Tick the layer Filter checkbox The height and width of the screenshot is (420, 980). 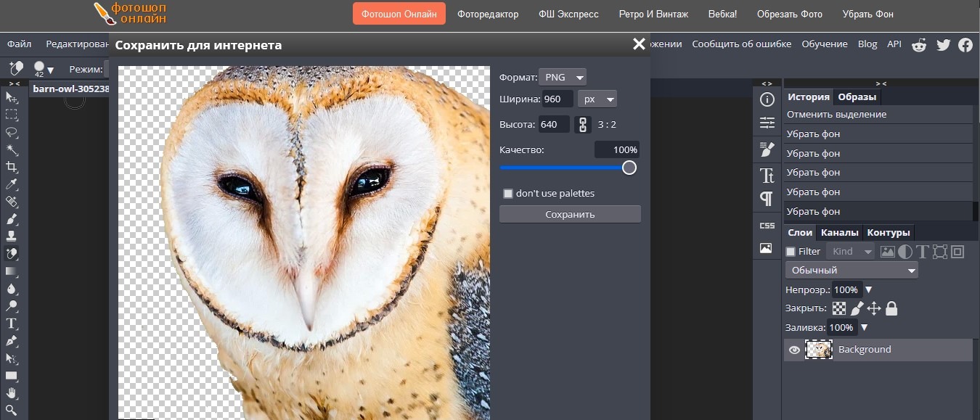[x=791, y=252]
